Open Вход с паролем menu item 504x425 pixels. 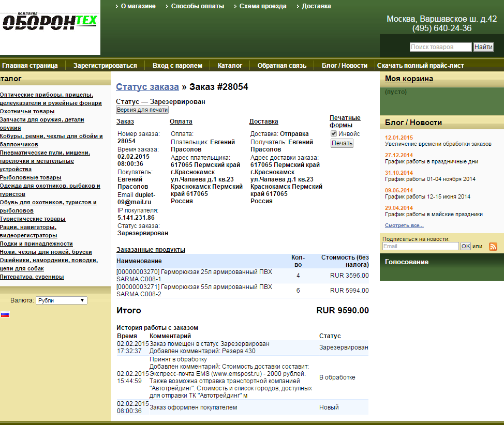[177, 66]
